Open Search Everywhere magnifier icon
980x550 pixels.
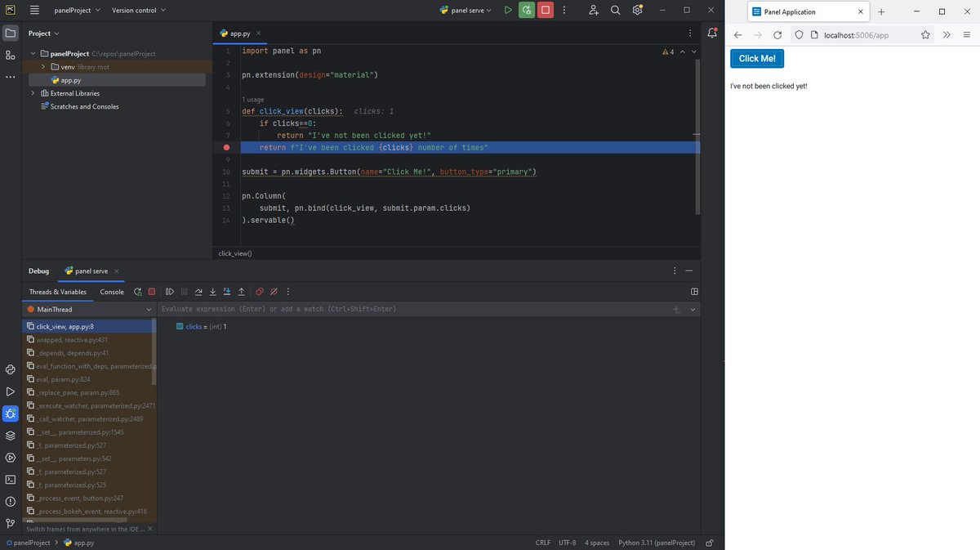615,11
